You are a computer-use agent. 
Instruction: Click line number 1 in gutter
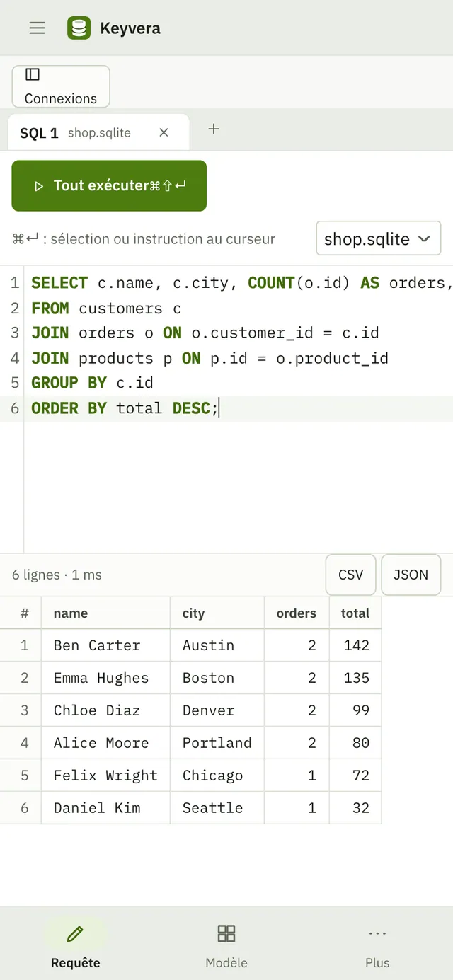[x=14, y=283]
